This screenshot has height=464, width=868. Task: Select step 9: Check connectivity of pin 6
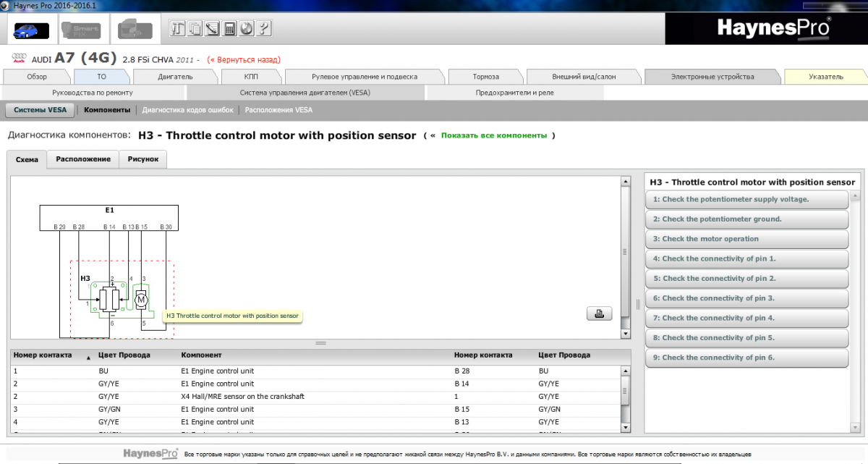click(746, 358)
